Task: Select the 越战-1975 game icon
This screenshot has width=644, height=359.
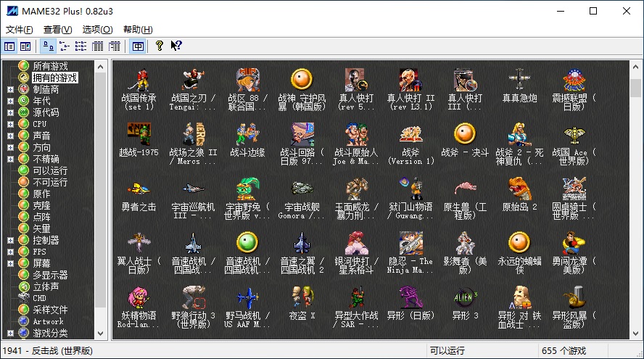Action: point(139,134)
